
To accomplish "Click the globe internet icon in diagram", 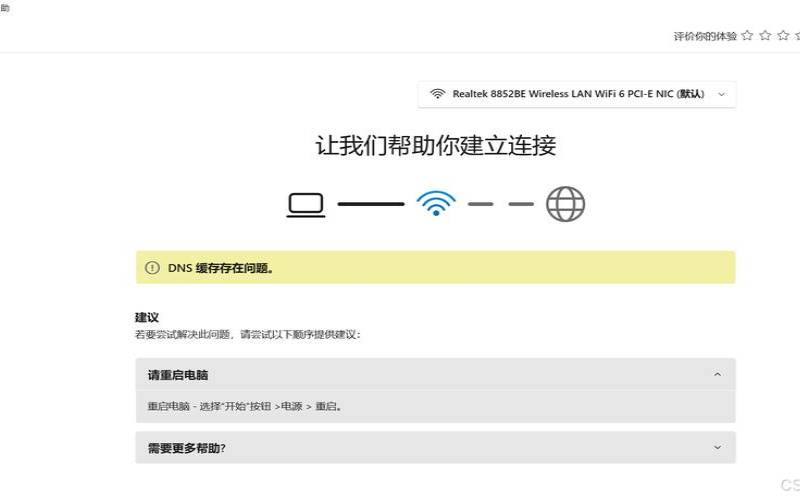I will 565,204.
